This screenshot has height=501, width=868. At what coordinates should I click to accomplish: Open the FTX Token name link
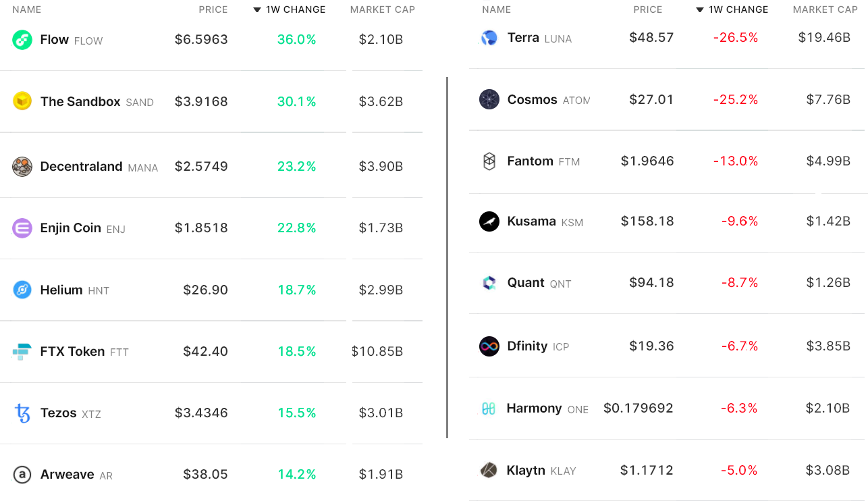click(72, 352)
